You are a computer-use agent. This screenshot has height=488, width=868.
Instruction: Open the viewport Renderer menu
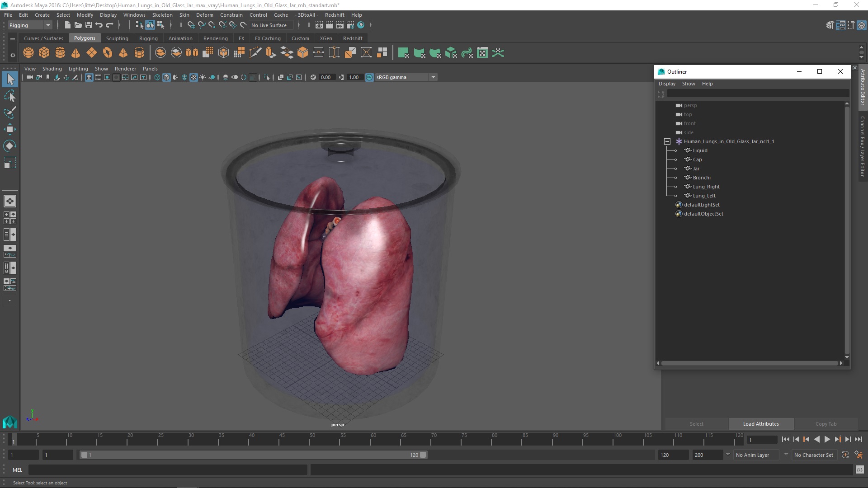[x=125, y=69]
